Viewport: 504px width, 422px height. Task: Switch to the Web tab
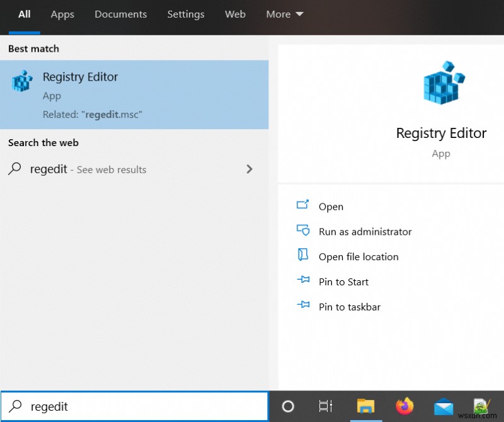click(x=235, y=14)
